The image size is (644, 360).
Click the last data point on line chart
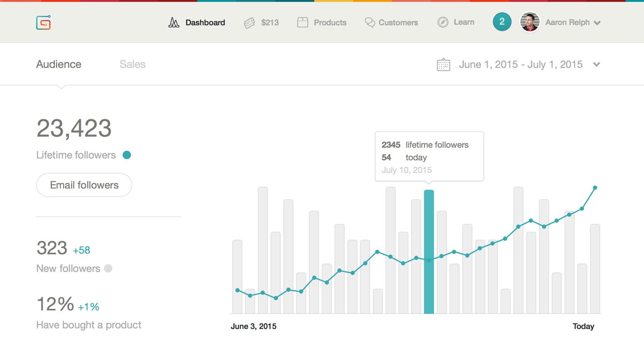click(595, 188)
